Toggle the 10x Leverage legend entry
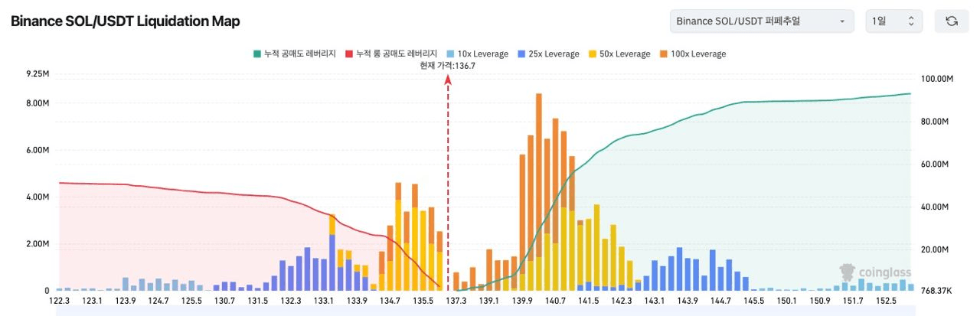Screen dimensions: 980x316 click(x=476, y=54)
